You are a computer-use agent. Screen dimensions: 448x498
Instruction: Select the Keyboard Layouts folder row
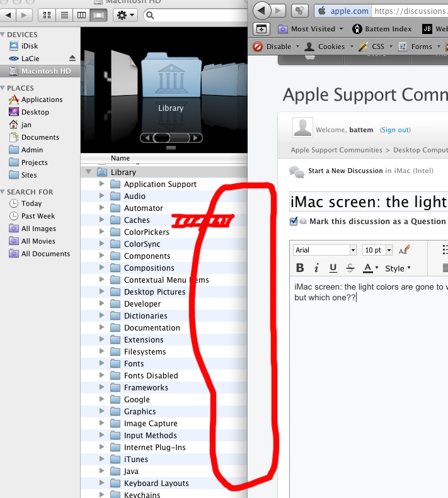click(x=164, y=483)
